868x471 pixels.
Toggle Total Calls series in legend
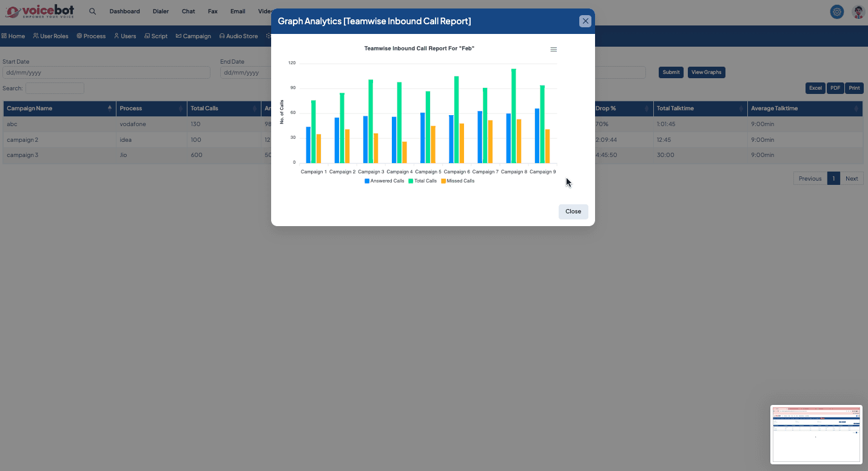[x=422, y=181]
